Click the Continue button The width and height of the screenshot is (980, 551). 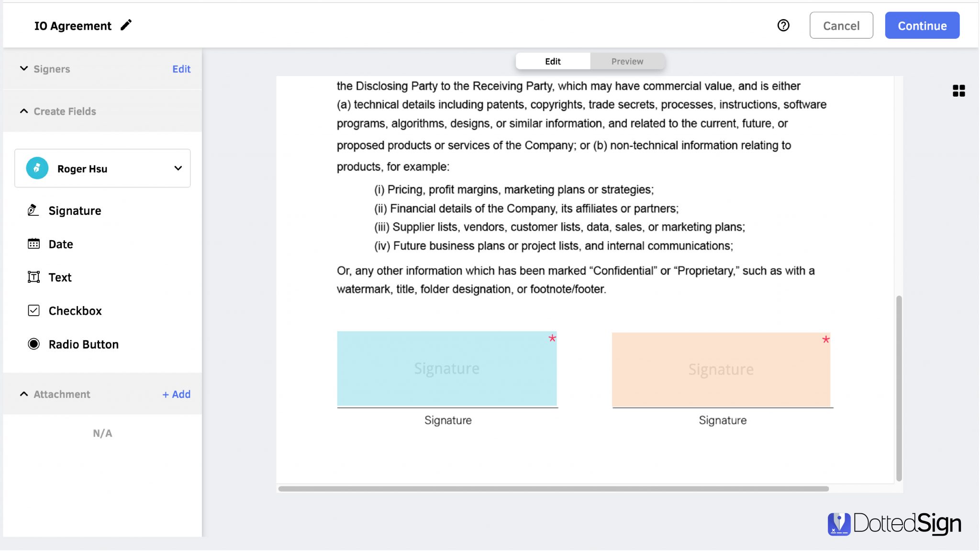(922, 25)
